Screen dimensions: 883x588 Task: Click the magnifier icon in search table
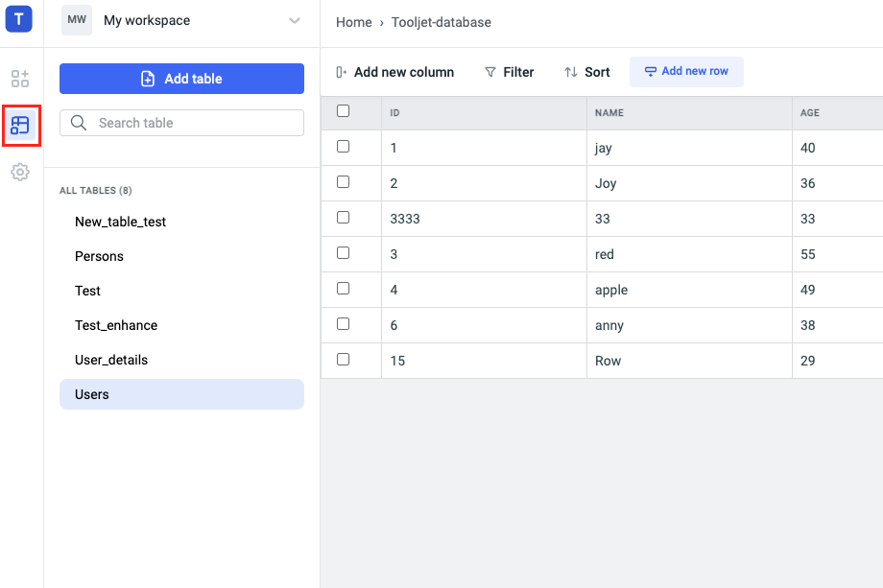tap(80, 123)
